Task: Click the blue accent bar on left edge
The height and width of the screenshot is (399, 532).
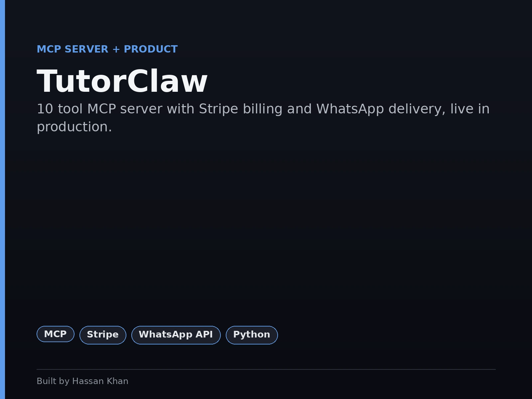Action: 2,199
